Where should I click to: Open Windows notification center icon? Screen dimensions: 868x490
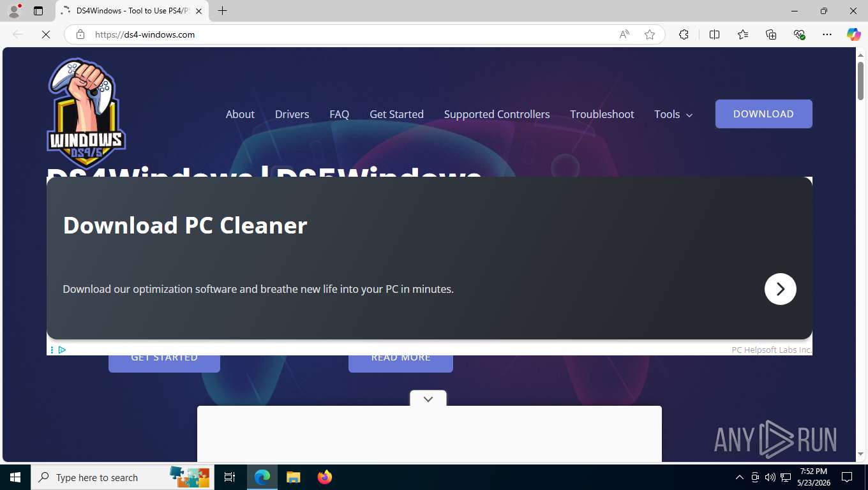tap(847, 477)
